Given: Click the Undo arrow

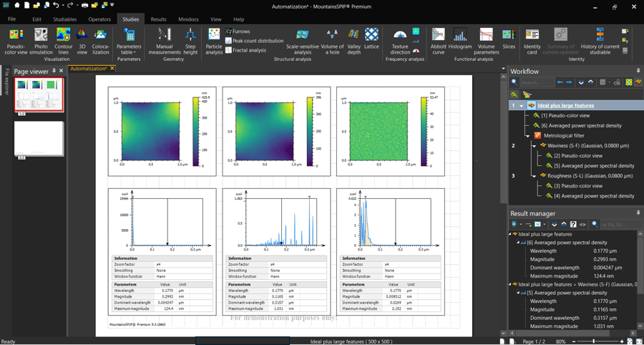Looking at the screenshot, I should [x=56, y=6].
